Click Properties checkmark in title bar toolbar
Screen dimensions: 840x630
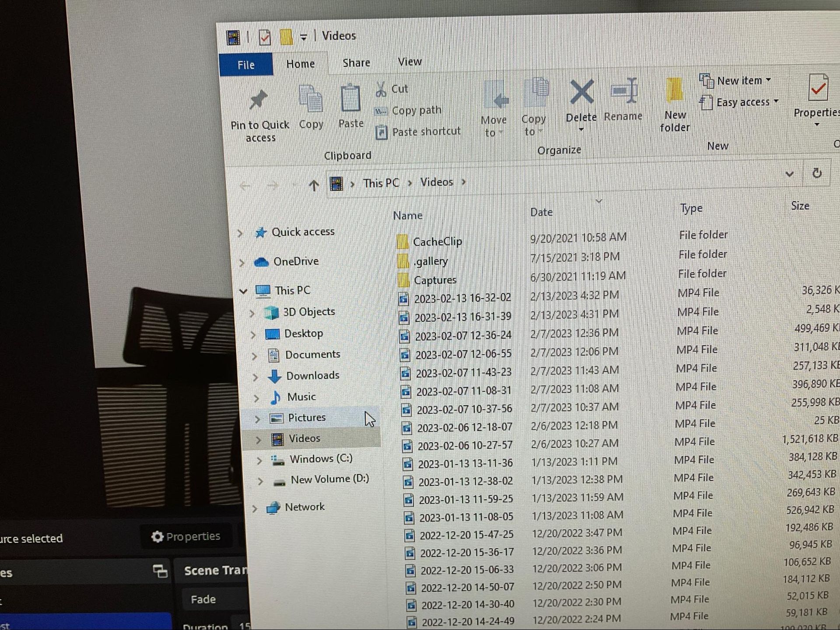coord(265,37)
